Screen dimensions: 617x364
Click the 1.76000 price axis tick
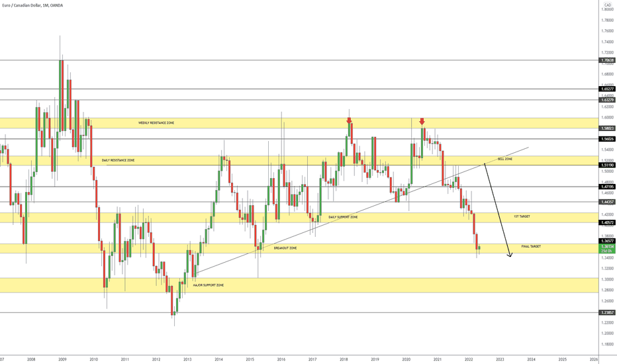[x=608, y=30]
